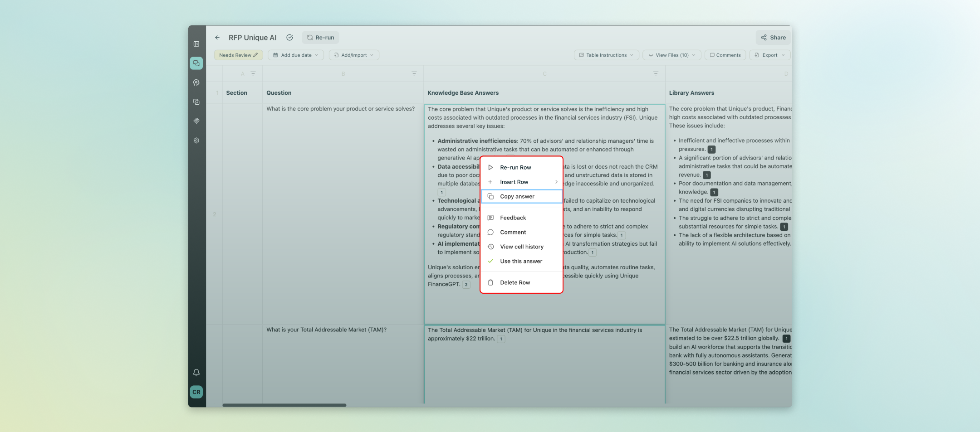Screen dimensions: 980x432
Task: Open citation badge after '$22.5 trillion globally.'
Action: point(787,339)
